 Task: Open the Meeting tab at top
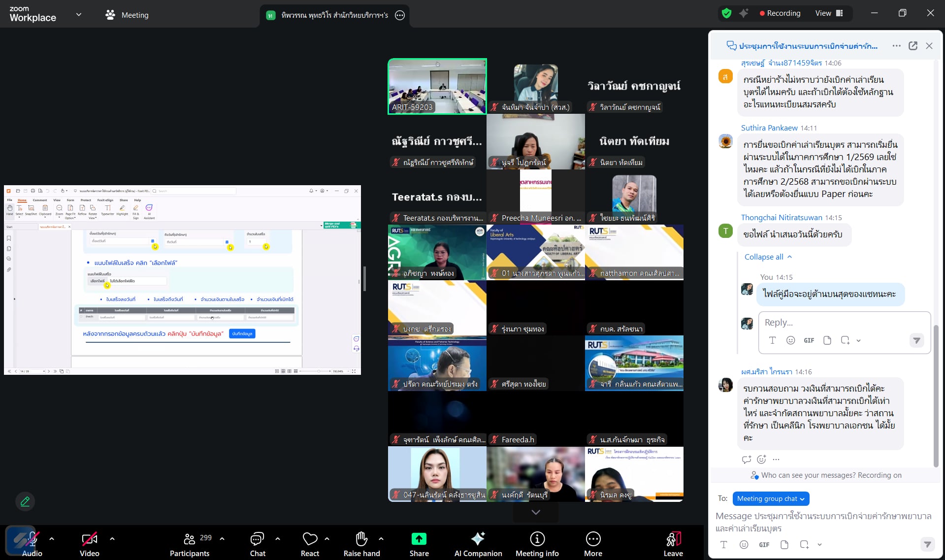pyautogui.click(x=127, y=15)
